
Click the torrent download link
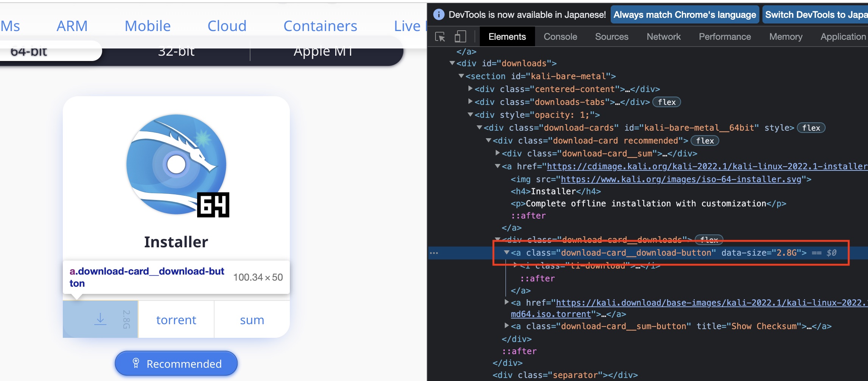(x=176, y=320)
